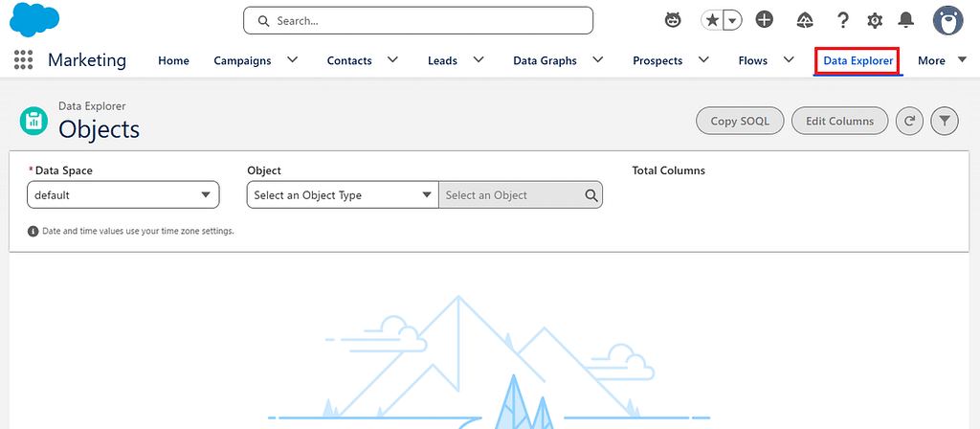Open the Leads tab
The image size is (980, 429).
coord(442,60)
